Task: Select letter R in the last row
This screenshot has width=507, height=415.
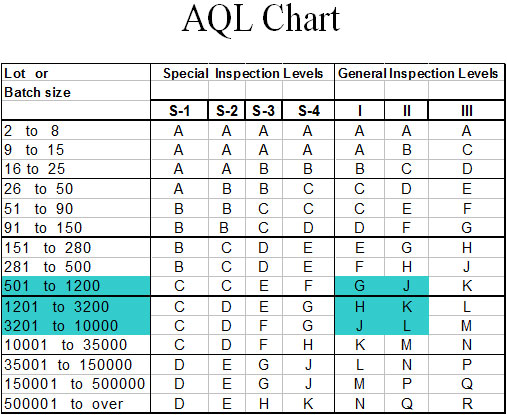Action: pyautogui.click(x=467, y=404)
